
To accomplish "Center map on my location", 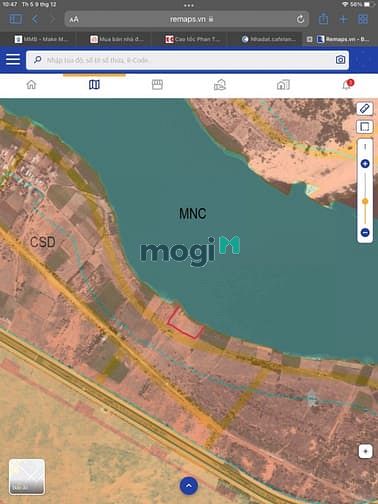I will [365, 452].
